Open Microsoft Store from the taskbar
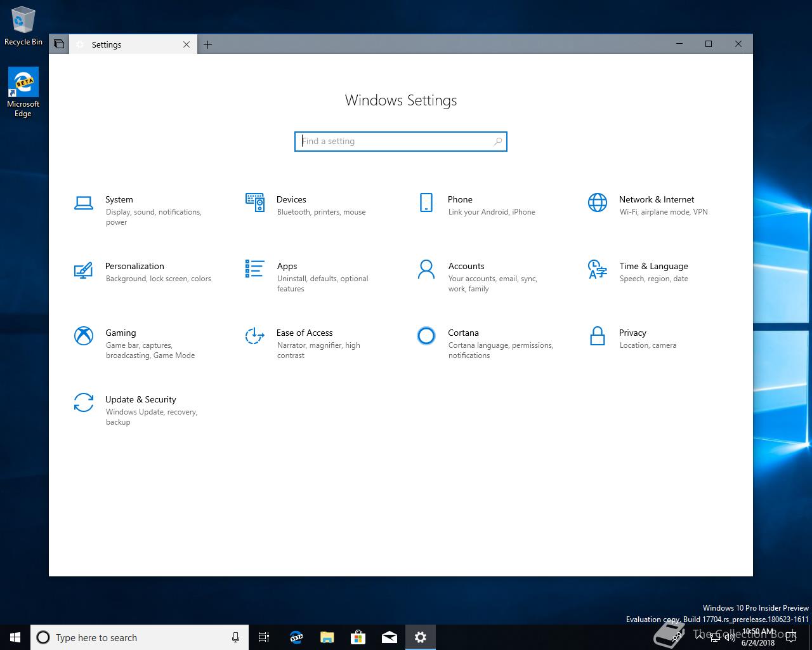Viewport: 812px width, 650px height. 358,637
